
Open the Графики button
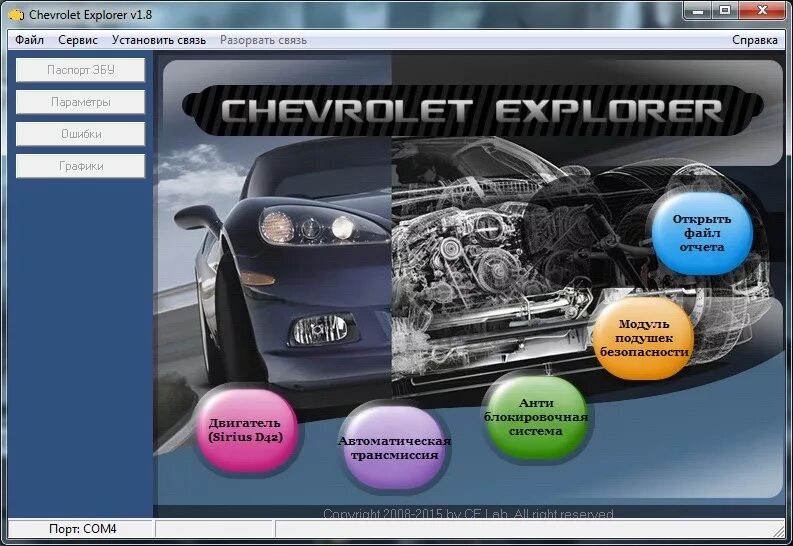click(x=80, y=166)
